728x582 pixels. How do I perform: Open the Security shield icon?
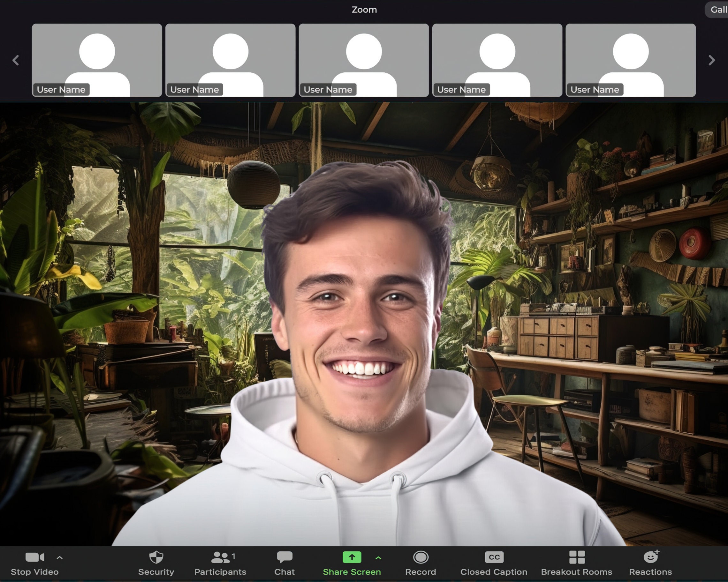coord(156,557)
